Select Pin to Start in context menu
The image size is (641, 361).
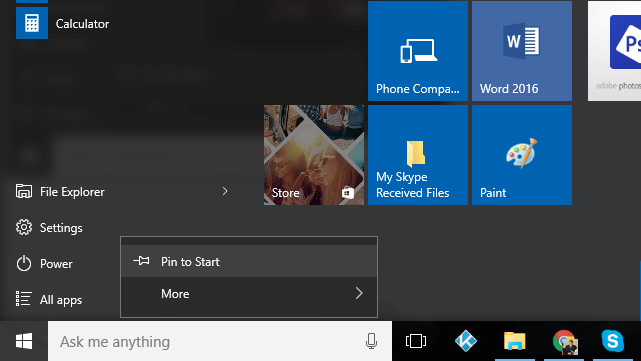(x=249, y=261)
